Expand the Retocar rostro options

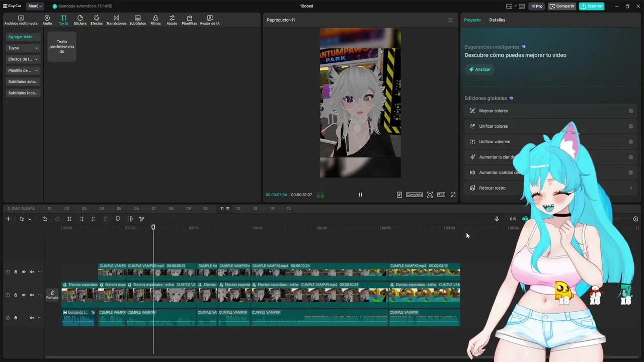(631, 188)
